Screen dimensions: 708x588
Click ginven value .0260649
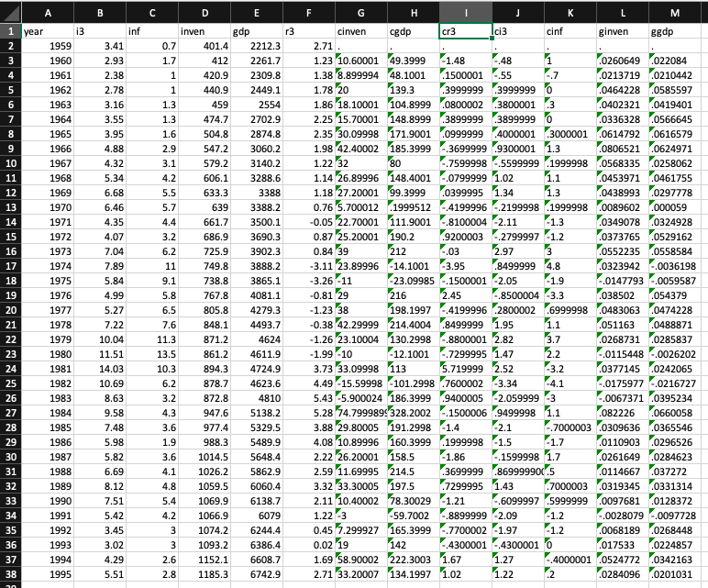pyautogui.click(x=623, y=61)
